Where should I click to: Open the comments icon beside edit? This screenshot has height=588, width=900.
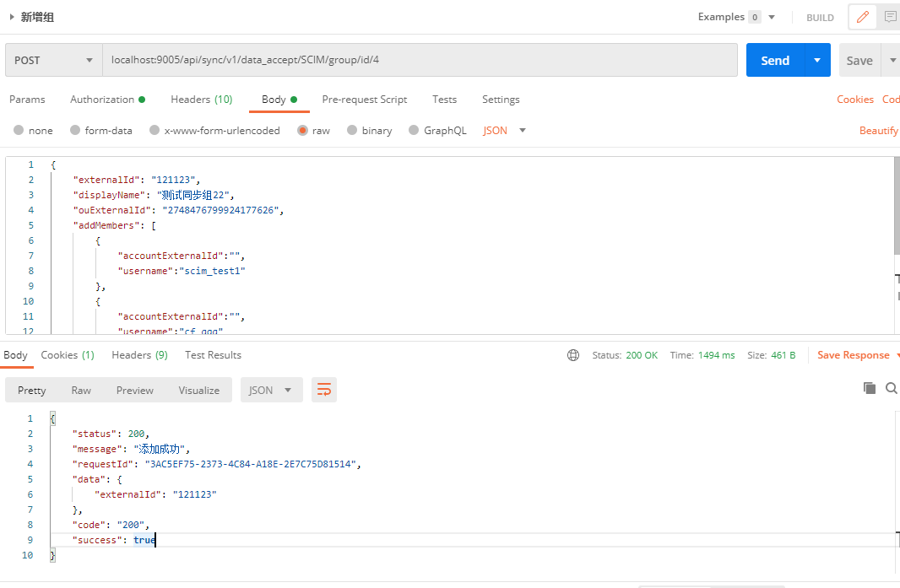[890, 17]
